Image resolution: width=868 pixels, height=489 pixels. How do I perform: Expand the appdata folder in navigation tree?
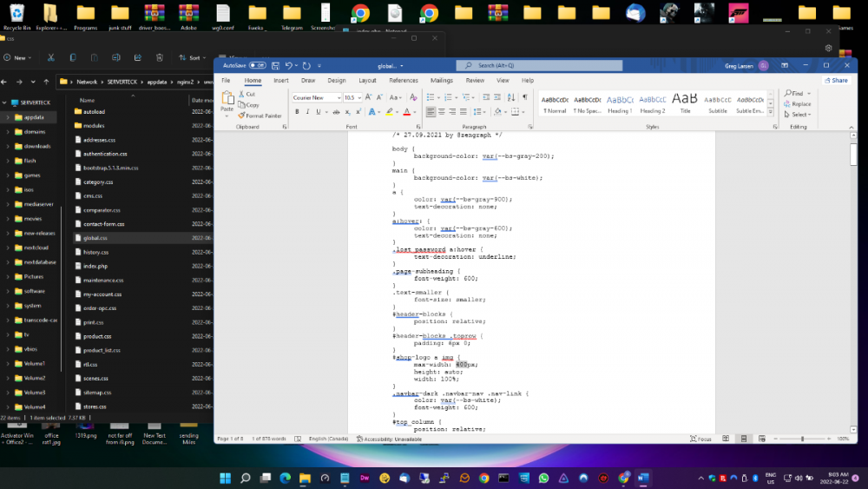6,117
